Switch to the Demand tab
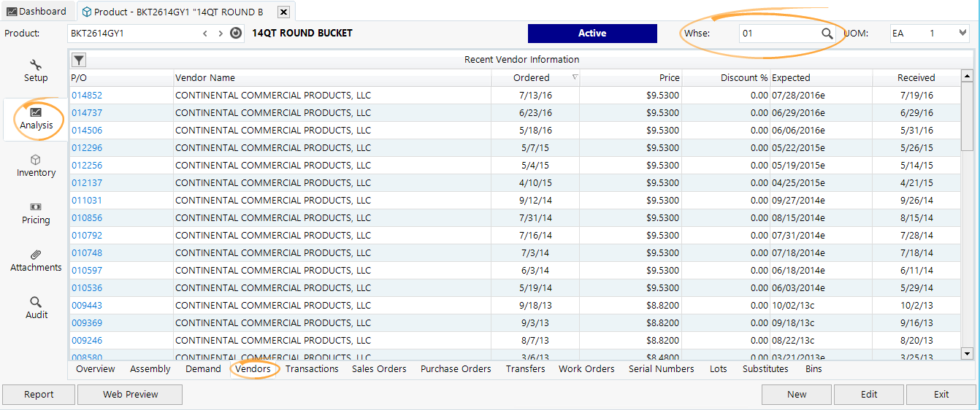 coord(203,369)
